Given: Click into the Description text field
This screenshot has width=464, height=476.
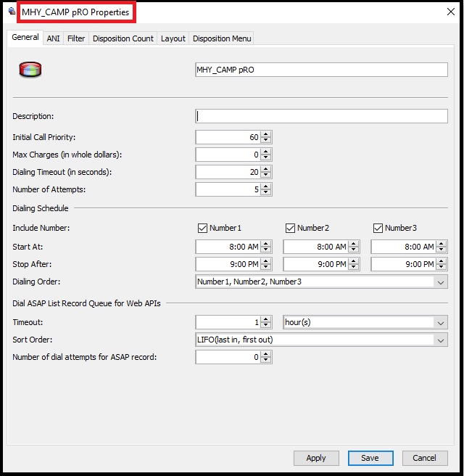Looking at the screenshot, I should 321,116.
